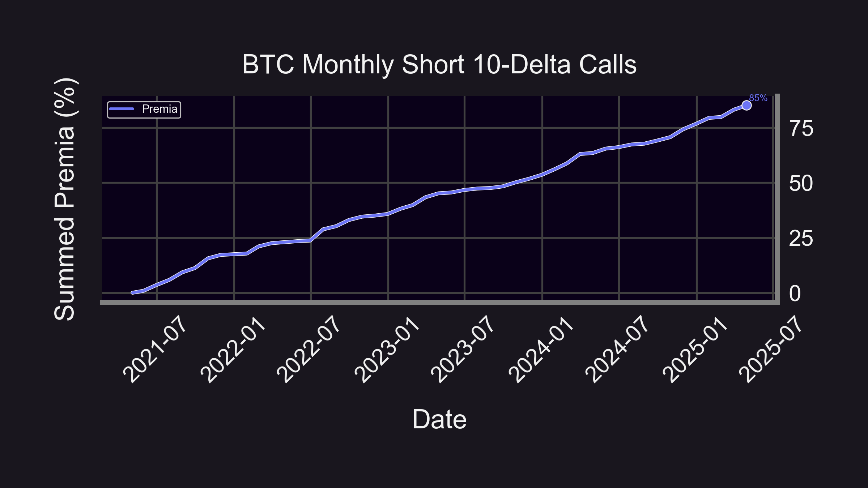The height and width of the screenshot is (488, 868).
Task: Click the 85% endpoint marker dot
Action: pos(746,106)
